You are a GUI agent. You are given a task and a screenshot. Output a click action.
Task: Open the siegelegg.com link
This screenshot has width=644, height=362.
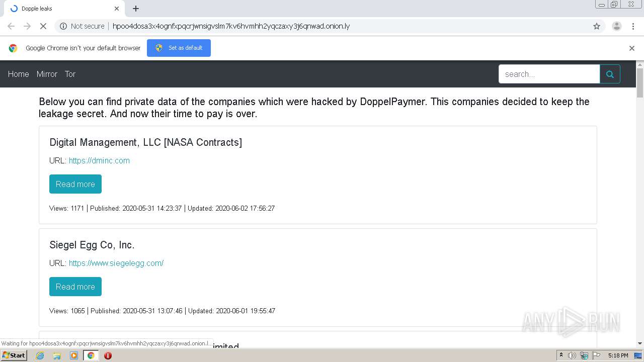tap(116, 263)
